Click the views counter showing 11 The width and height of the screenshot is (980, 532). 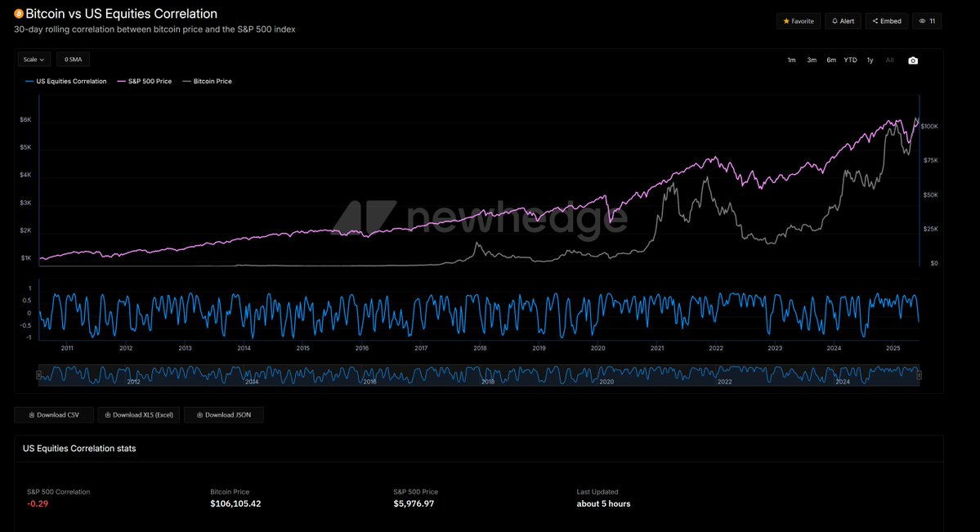pyautogui.click(x=927, y=21)
